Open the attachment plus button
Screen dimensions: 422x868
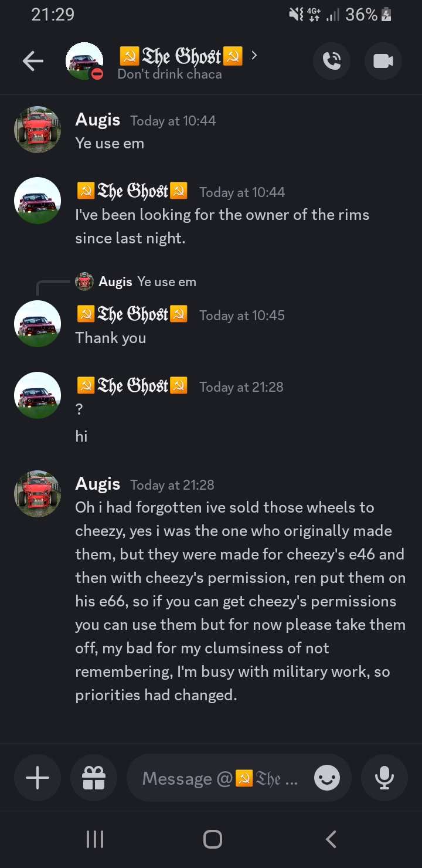(x=38, y=778)
